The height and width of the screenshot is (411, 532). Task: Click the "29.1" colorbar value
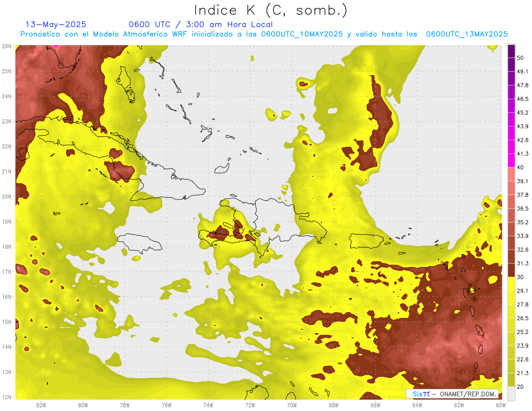point(523,291)
